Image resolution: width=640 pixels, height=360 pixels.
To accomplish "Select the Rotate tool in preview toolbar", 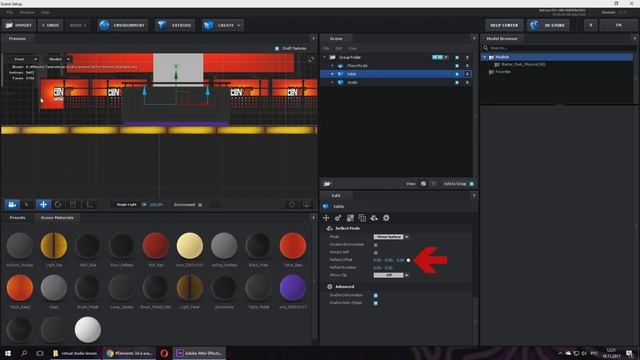I will [58, 204].
